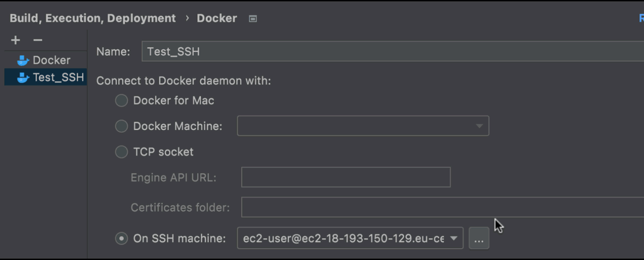Click the Docker breadcrumb title
The image size is (644, 260).
point(217,18)
